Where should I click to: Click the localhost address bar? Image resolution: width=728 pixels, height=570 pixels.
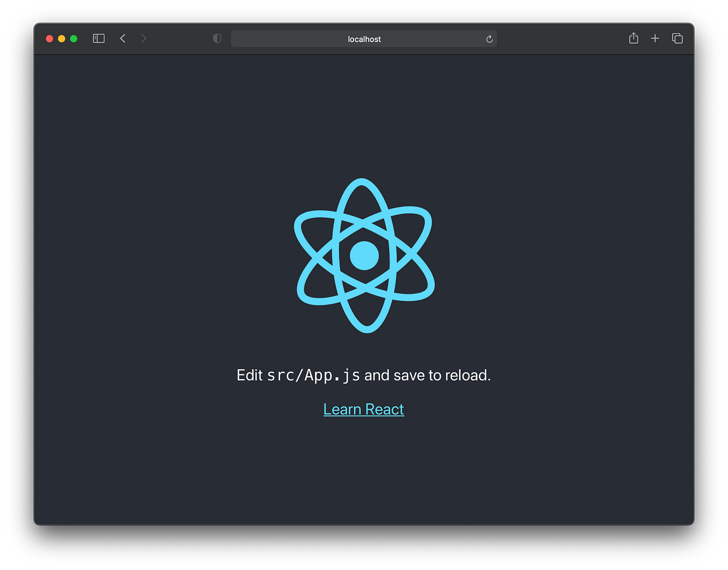(364, 39)
